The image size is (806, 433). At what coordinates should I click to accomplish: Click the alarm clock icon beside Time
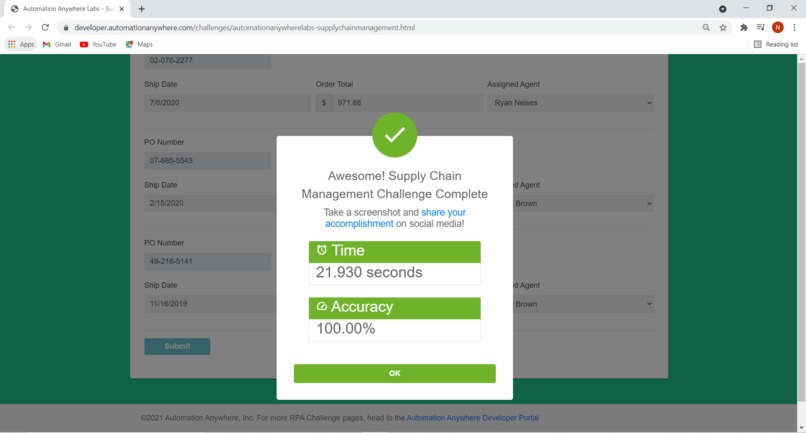[x=322, y=250]
